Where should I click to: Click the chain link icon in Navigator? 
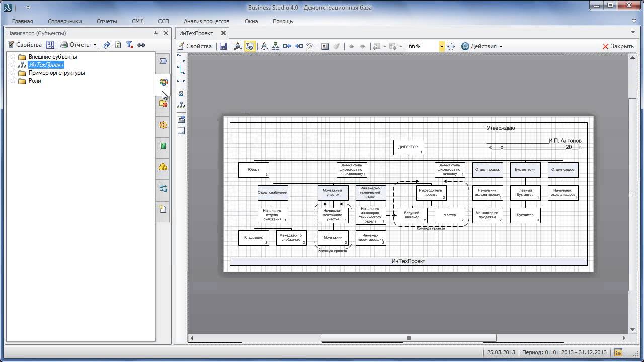[141, 45]
